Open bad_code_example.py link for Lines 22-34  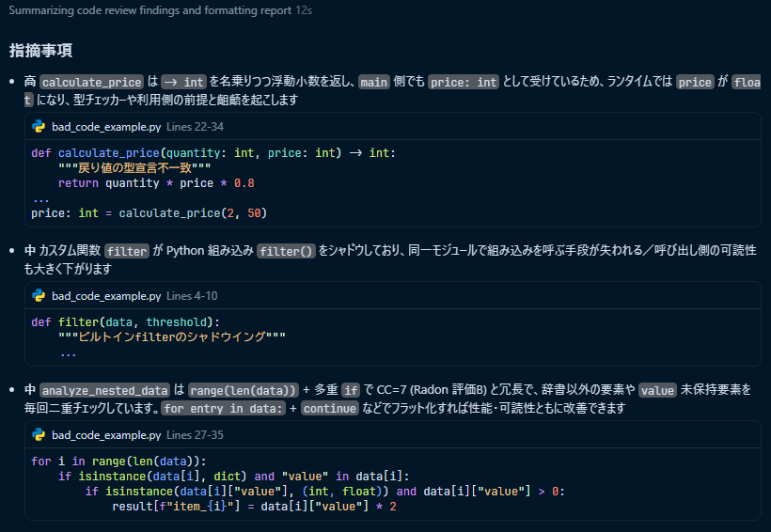coord(106,126)
